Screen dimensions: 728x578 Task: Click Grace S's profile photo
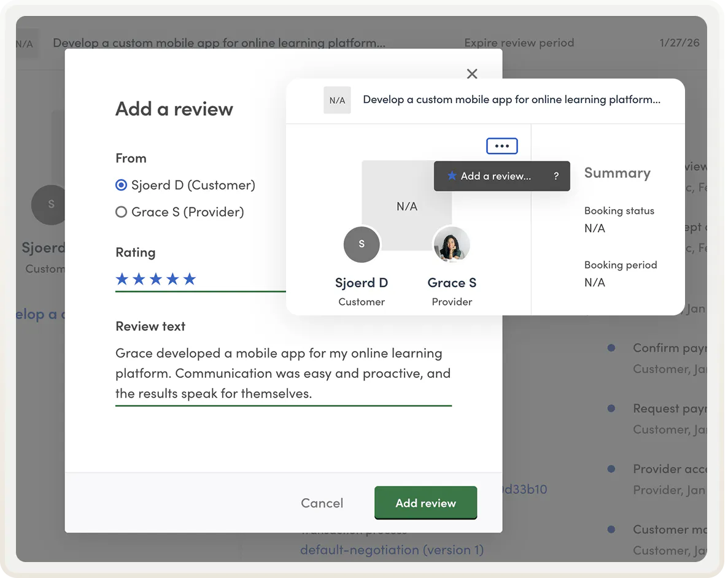tap(452, 244)
